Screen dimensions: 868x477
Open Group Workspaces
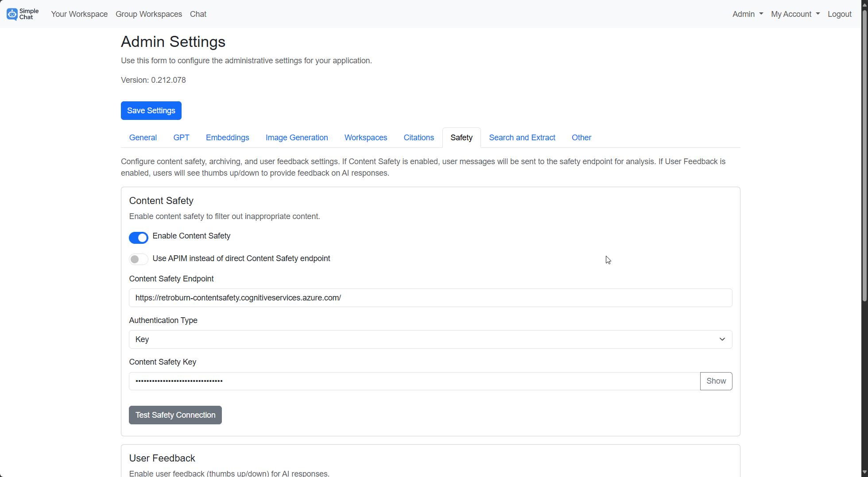click(148, 14)
